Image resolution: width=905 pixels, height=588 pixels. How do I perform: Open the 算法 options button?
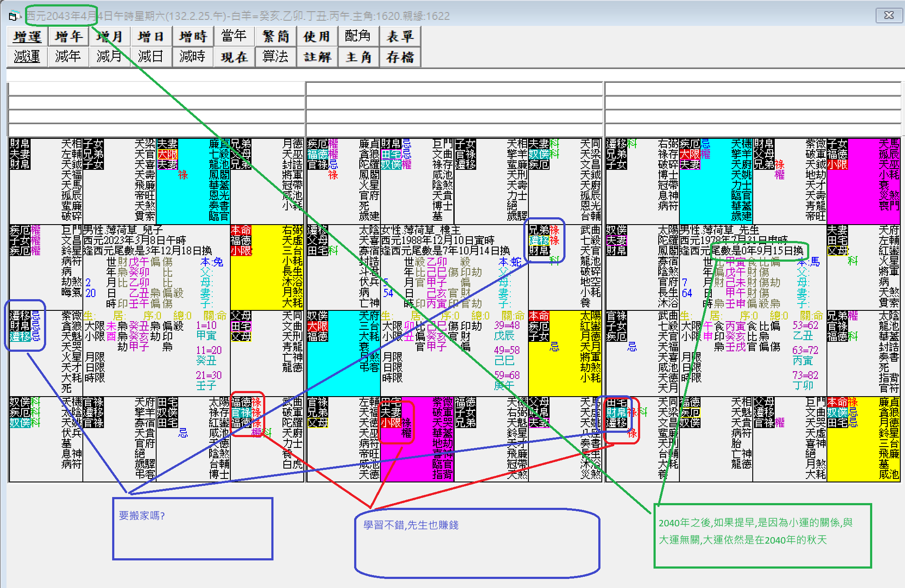(x=275, y=57)
